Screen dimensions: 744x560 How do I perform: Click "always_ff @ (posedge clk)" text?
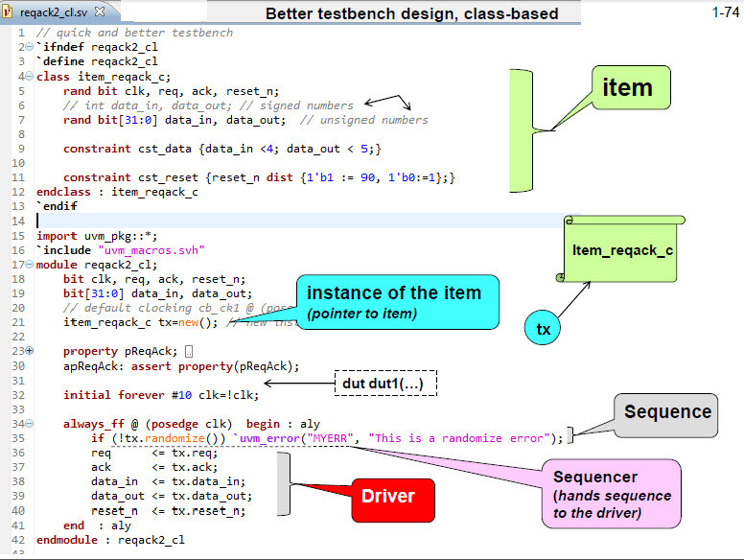tap(148, 424)
